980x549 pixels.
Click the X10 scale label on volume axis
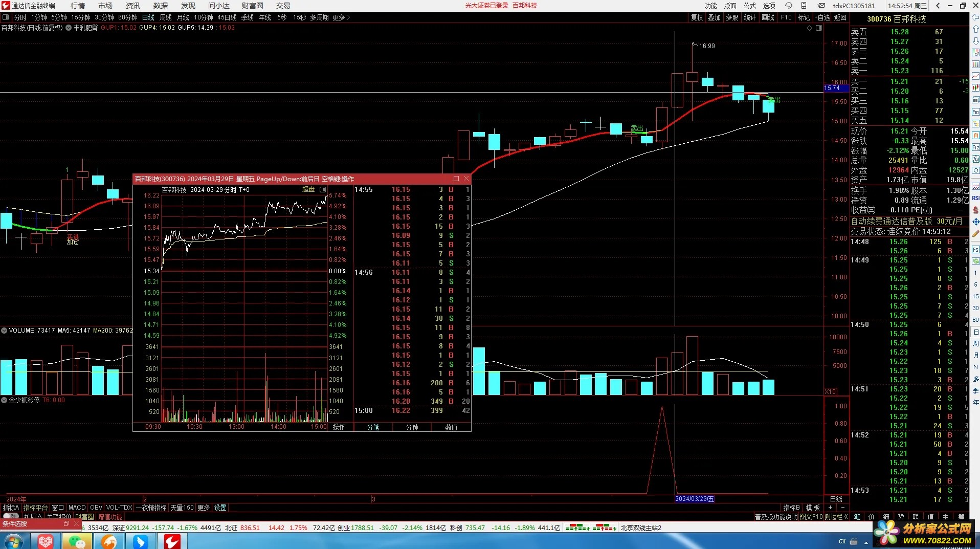coord(831,391)
